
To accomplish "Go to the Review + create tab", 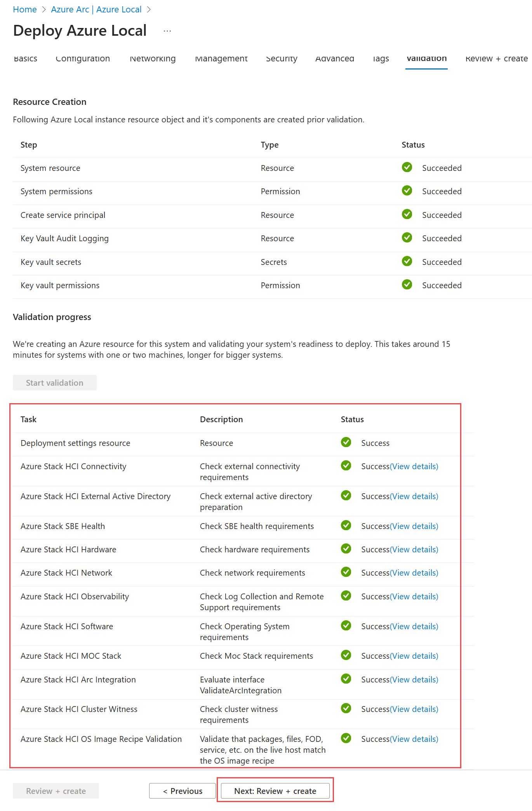I will pyautogui.click(x=496, y=59).
